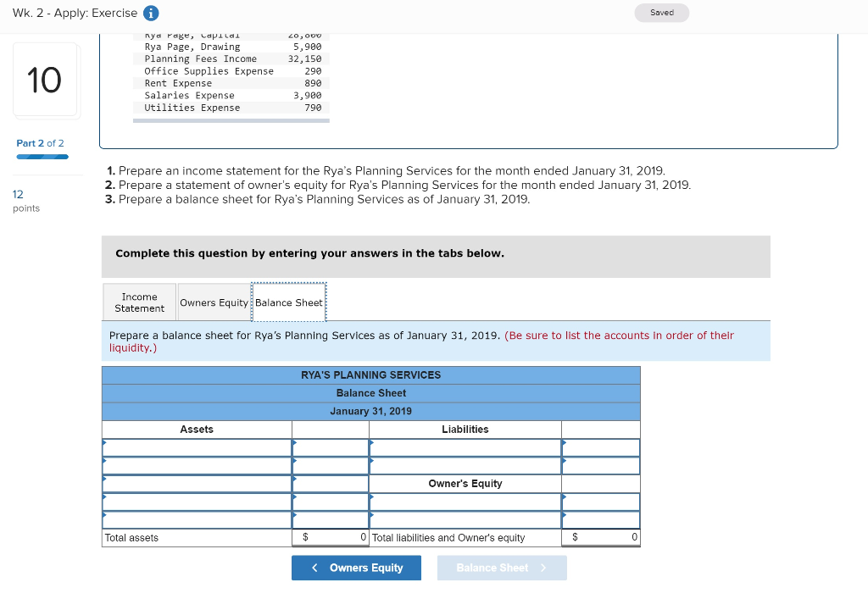The height and width of the screenshot is (599, 868).
Task: Click the Balance Sheet forward navigation button
Action: coord(502,568)
